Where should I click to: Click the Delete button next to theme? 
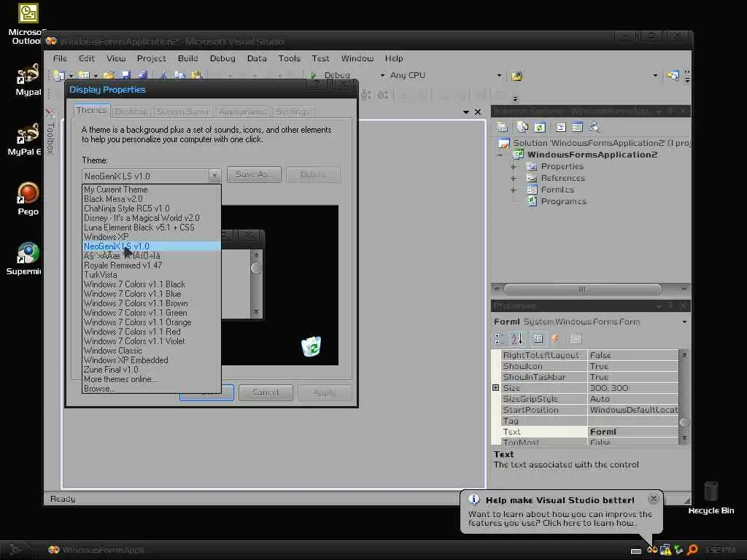313,174
